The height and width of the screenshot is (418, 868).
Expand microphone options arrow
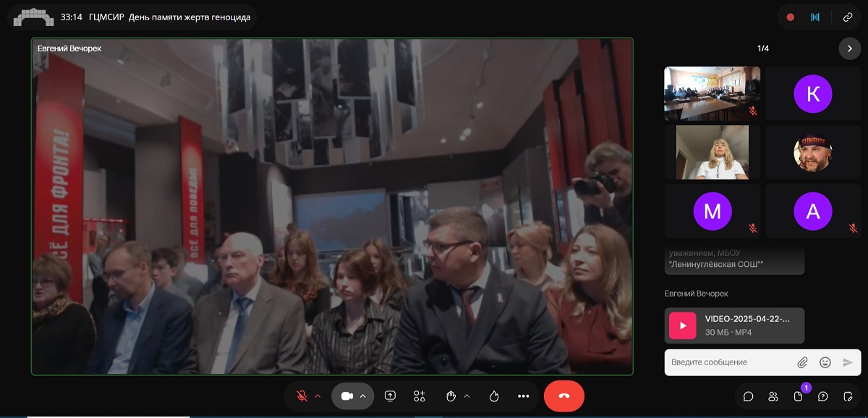pyautogui.click(x=318, y=396)
